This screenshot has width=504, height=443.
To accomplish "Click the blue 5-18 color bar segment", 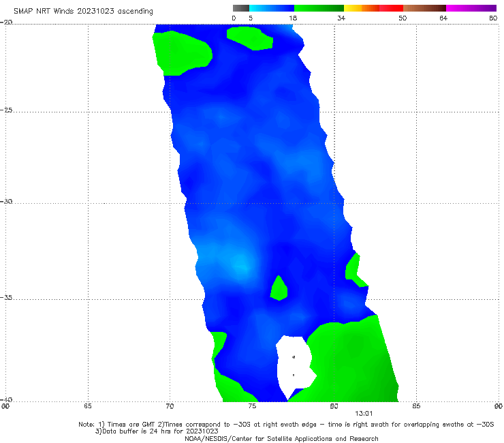I will point(272,8).
